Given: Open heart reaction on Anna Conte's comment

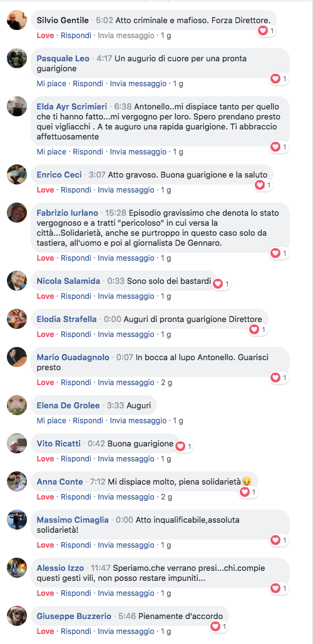Looking at the screenshot, I should pyautogui.click(x=249, y=491).
